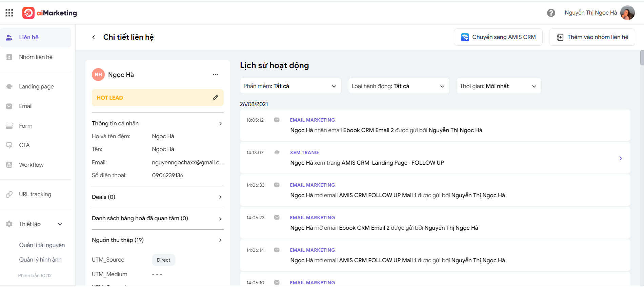Click the Direct UTM_Source tag
This screenshot has height=287, width=644.
pyautogui.click(x=164, y=260)
